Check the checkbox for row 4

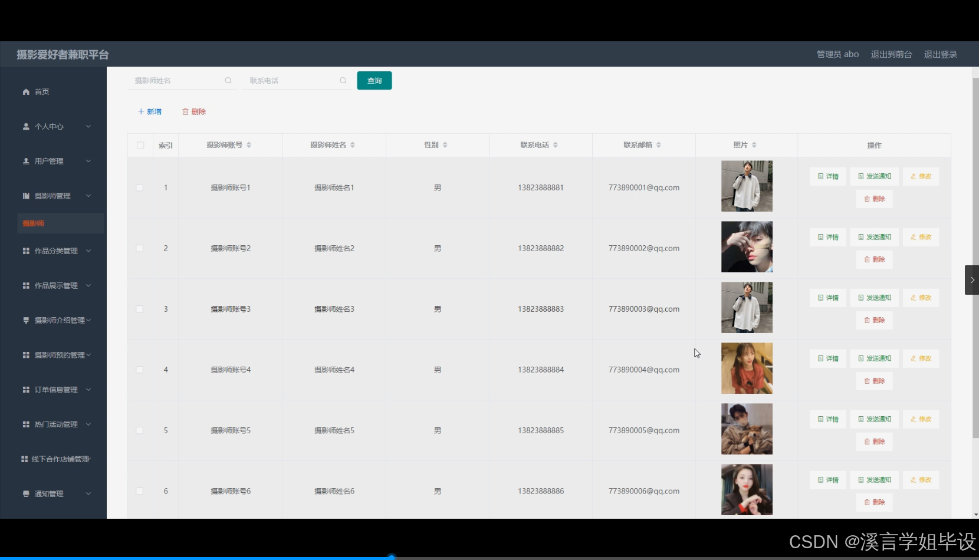click(140, 370)
